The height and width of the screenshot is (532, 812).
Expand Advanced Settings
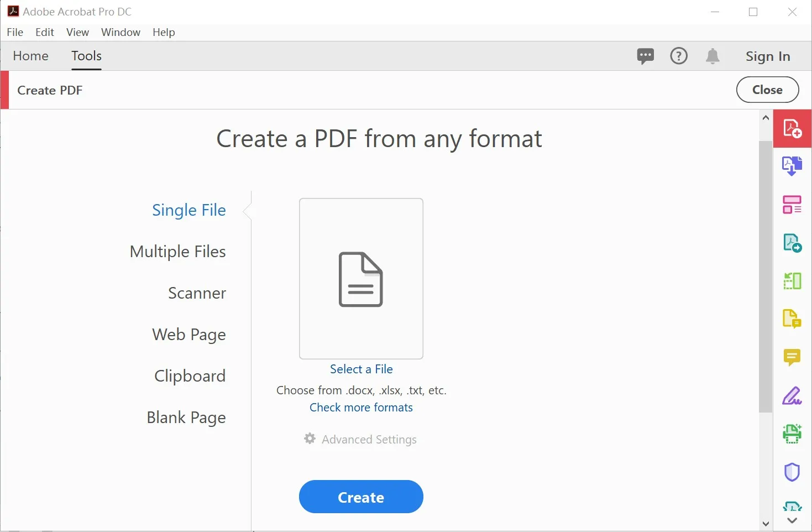click(x=360, y=439)
